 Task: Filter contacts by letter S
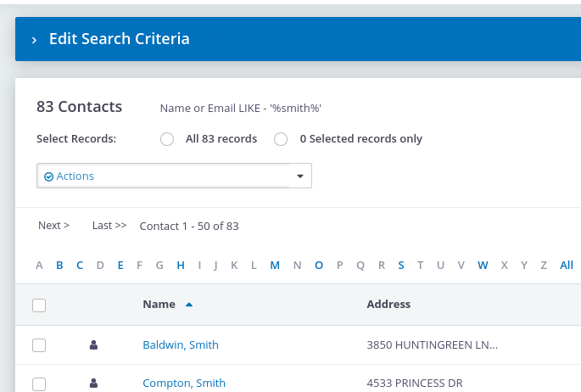coord(401,266)
